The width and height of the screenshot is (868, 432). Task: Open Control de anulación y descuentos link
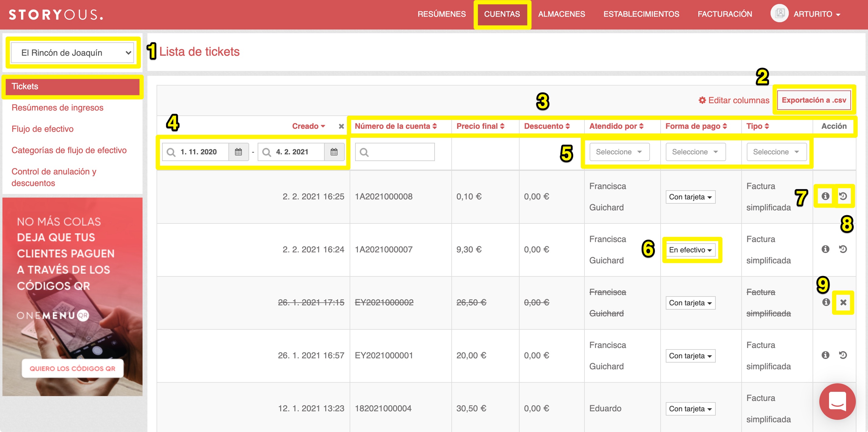[x=54, y=177]
